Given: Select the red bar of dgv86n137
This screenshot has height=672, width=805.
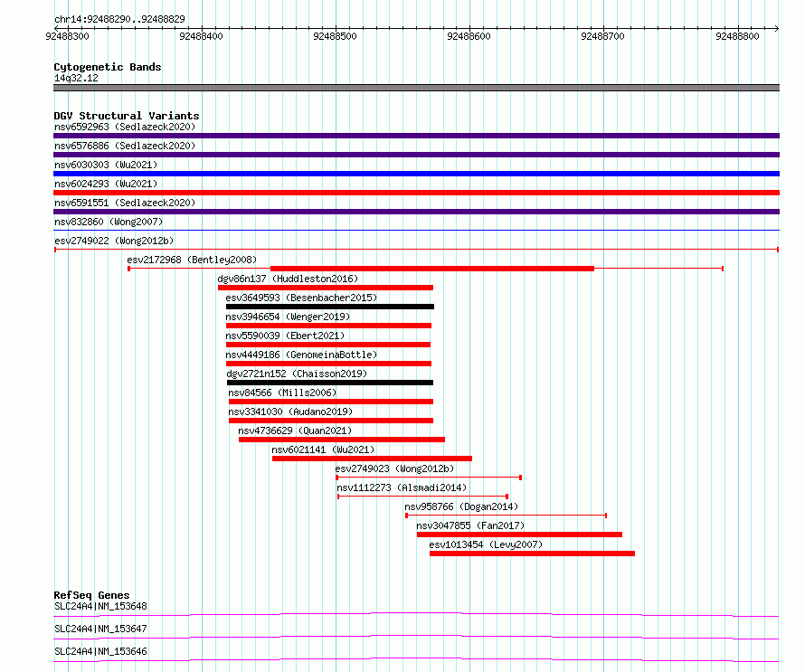Looking at the screenshot, I should tap(326, 288).
